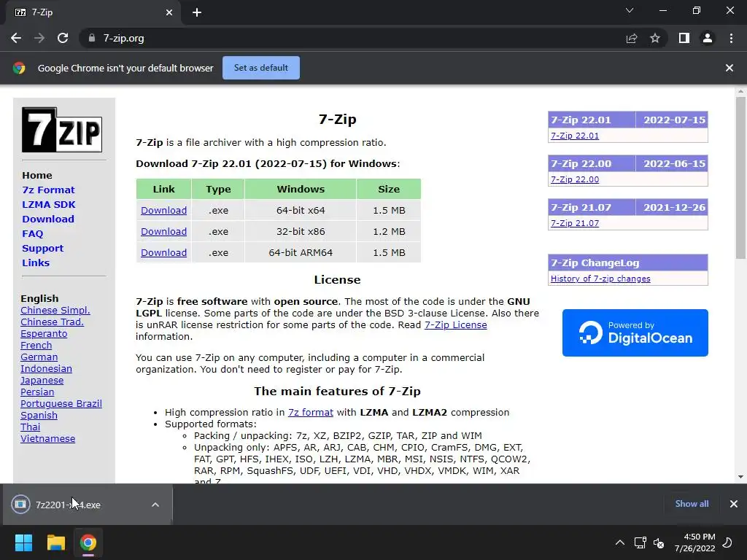Click the muted volume tray icon

[659, 542]
